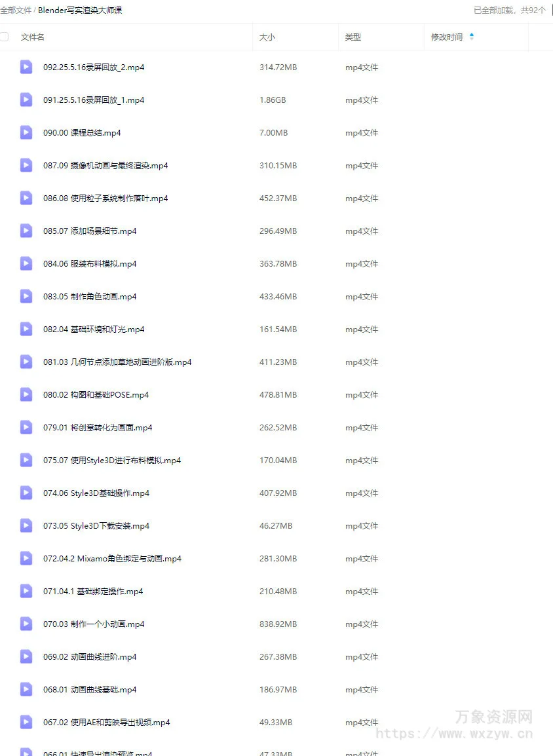Click video icon beside 090.00 课程总结.mp4
This screenshot has height=756, width=553.
[x=26, y=132]
